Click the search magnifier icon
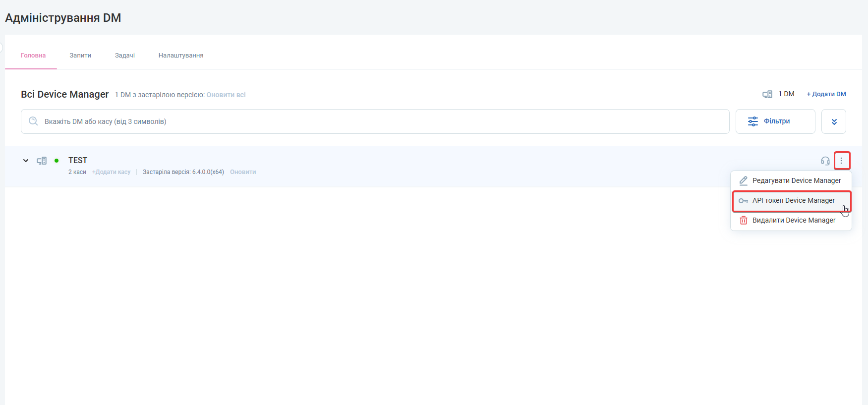The height and width of the screenshot is (405, 868). [x=33, y=121]
